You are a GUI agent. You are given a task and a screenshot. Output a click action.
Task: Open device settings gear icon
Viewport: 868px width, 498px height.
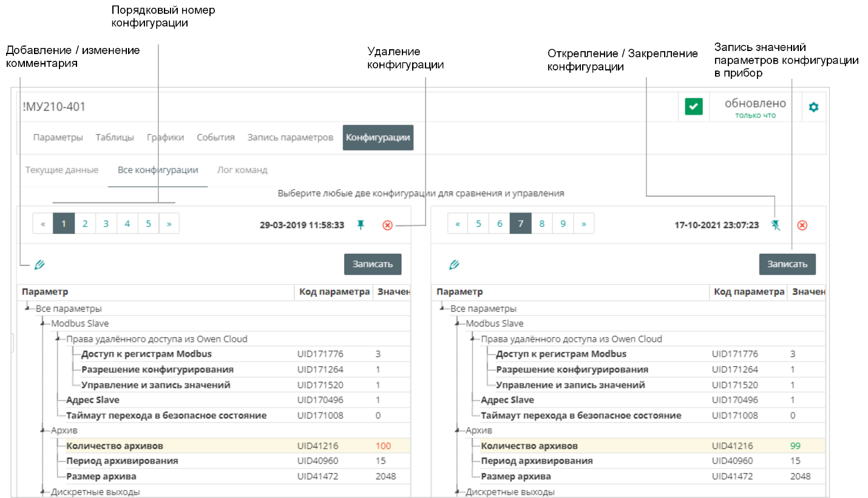813,107
